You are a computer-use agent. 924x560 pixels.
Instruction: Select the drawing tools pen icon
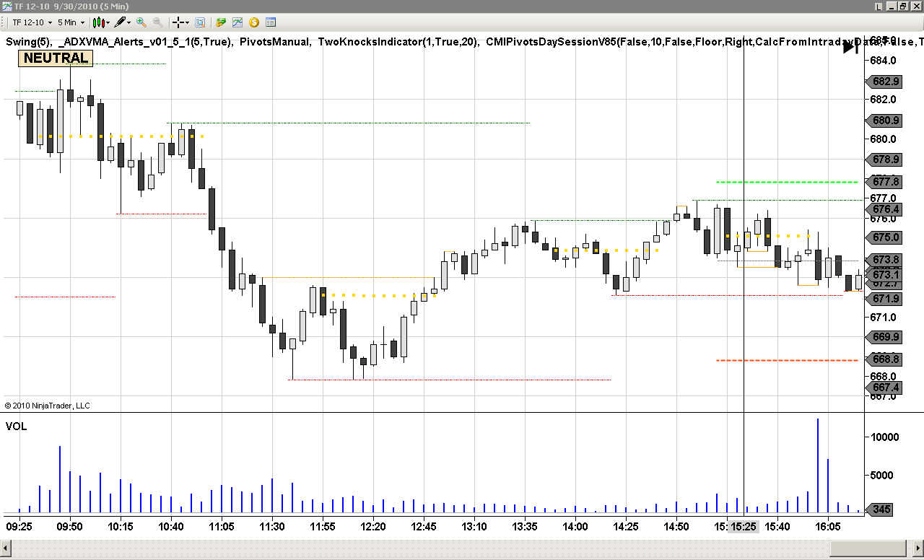click(120, 22)
